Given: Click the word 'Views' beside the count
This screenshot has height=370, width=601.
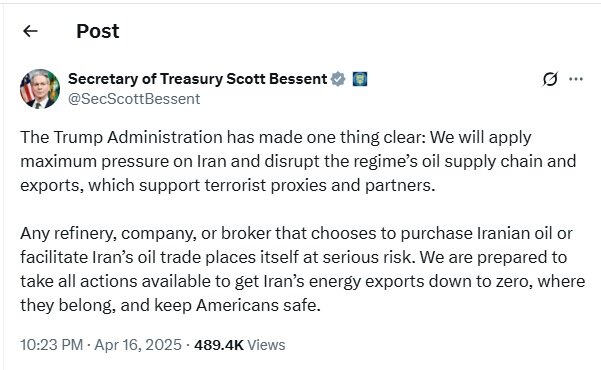Looking at the screenshot, I should (266, 345).
